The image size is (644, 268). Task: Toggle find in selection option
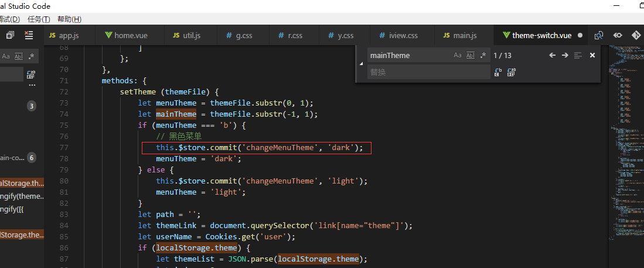point(578,55)
